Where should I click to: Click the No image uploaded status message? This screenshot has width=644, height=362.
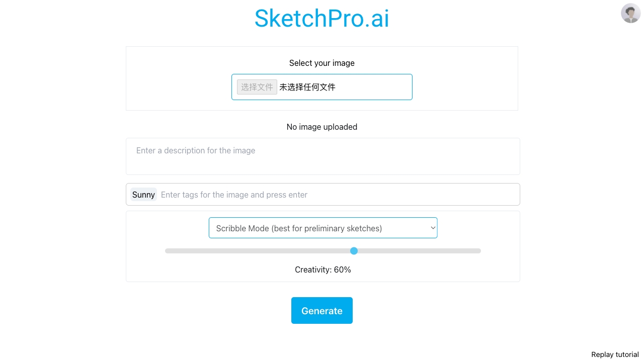[x=321, y=127]
